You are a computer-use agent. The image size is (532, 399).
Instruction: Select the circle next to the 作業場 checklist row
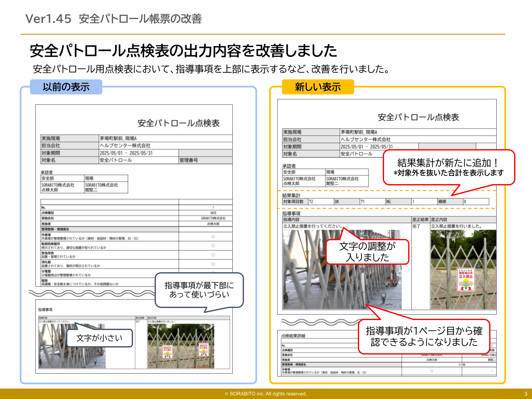212,236
